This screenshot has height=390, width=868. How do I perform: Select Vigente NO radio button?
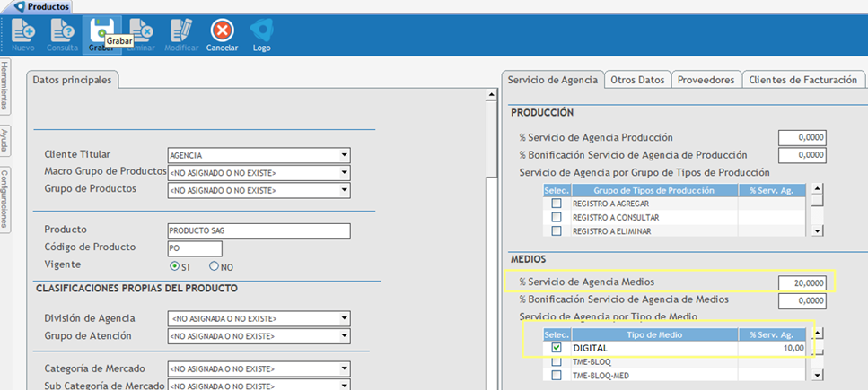point(214,266)
